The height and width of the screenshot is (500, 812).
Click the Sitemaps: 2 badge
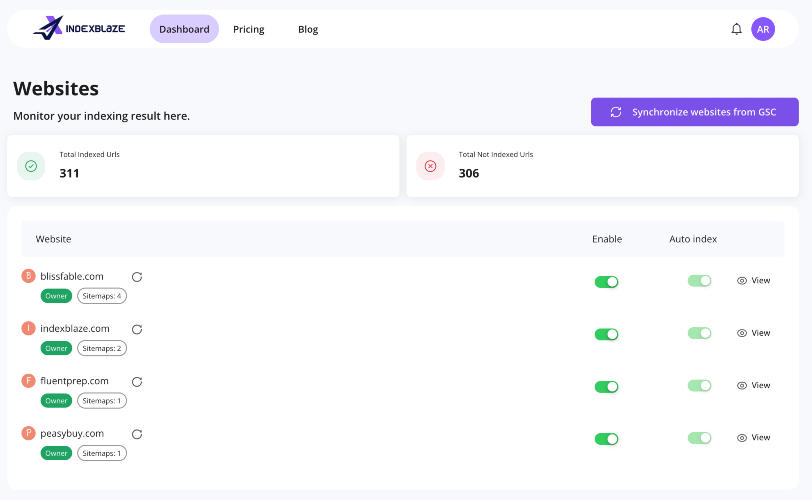[x=102, y=348]
